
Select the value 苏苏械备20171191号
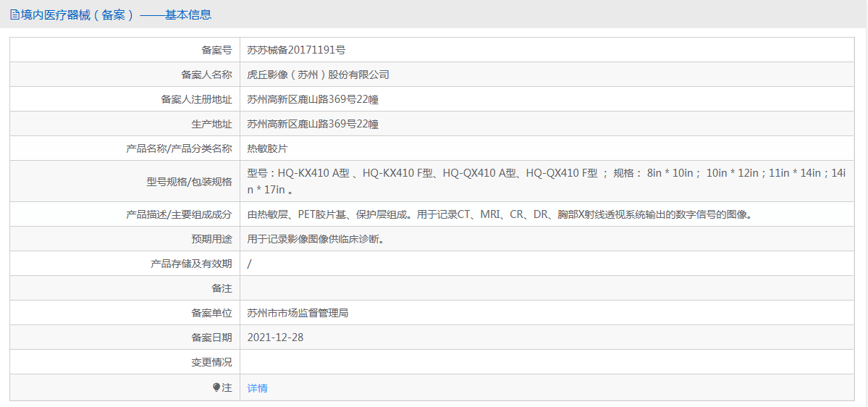(296, 50)
